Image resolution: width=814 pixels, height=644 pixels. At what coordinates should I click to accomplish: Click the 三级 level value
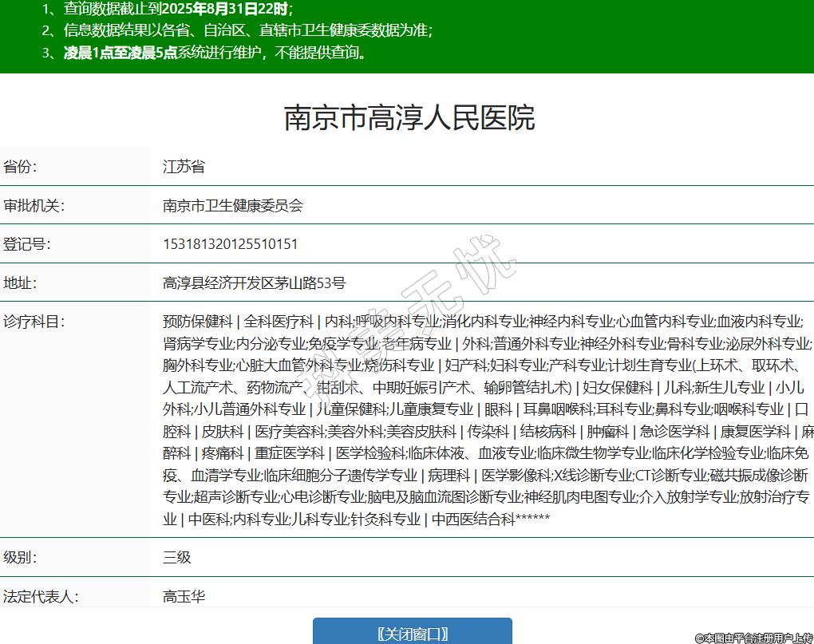[177, 557]
